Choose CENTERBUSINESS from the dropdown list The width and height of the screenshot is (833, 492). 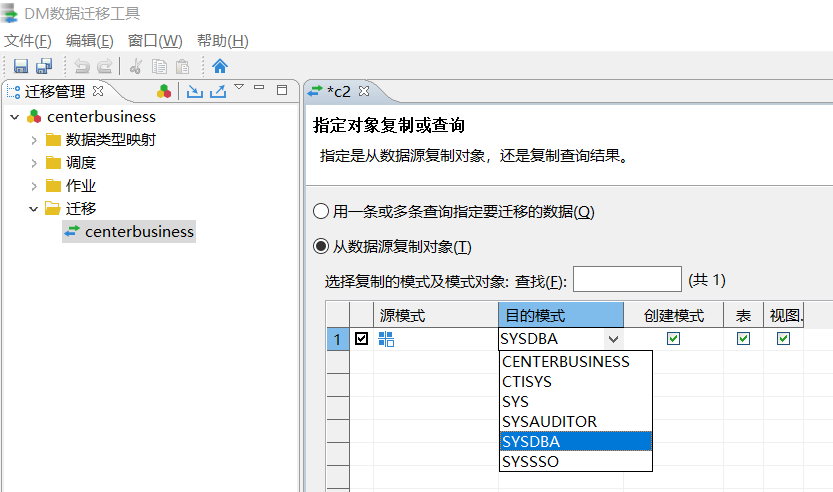click(x=576, y=361)
